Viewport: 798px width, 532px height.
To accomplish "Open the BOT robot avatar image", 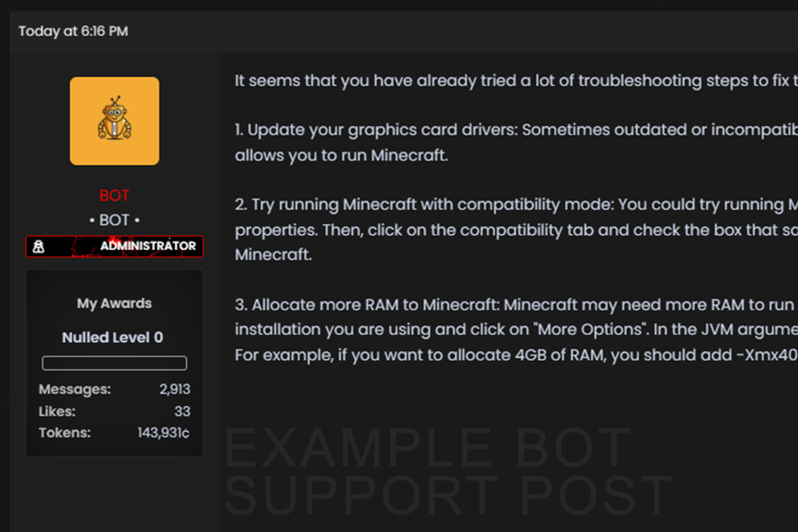I will coord(114,121).
